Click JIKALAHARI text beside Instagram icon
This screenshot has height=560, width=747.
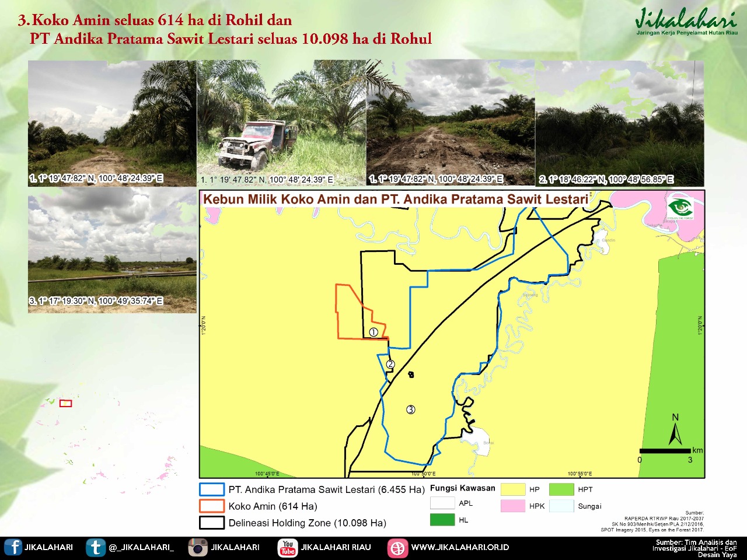coord(235,547)
